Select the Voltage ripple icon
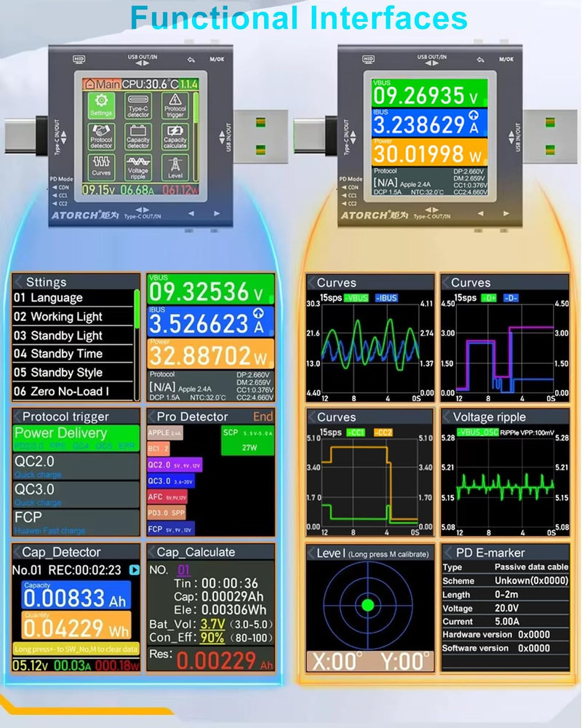 (x=137, y=167)
